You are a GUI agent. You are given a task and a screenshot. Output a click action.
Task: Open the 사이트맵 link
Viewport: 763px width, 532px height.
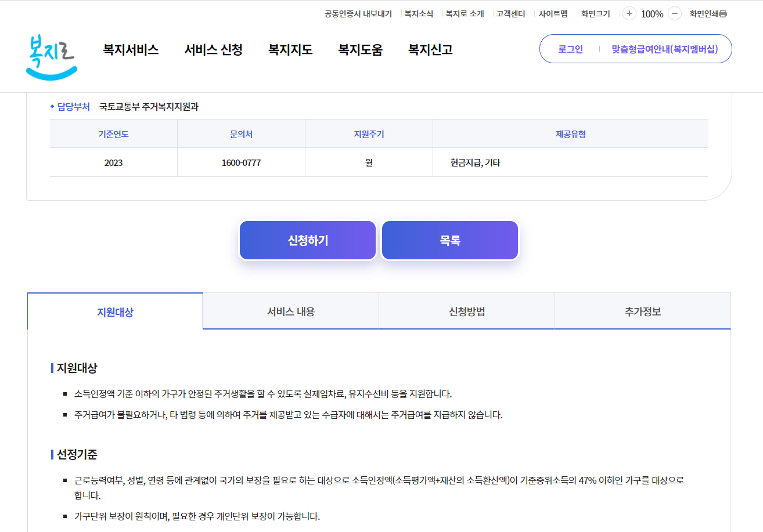553,13
